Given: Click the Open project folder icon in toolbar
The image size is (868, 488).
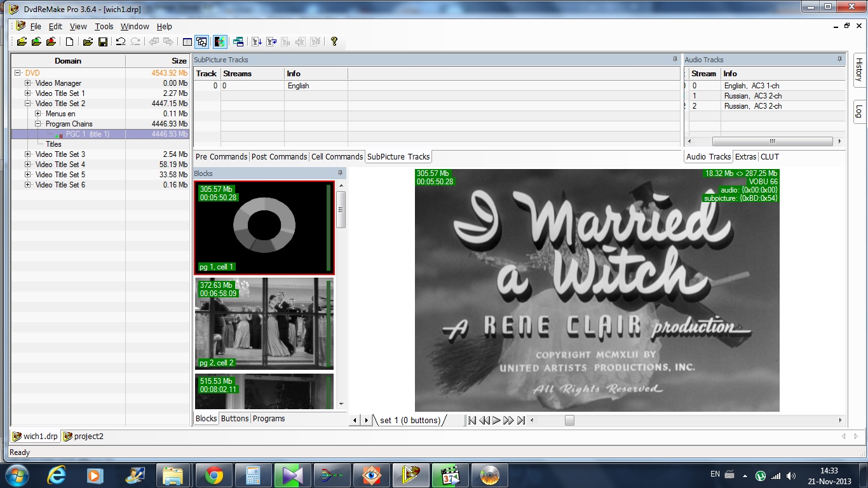Looking at the screenshot, I should click(88, 42).
